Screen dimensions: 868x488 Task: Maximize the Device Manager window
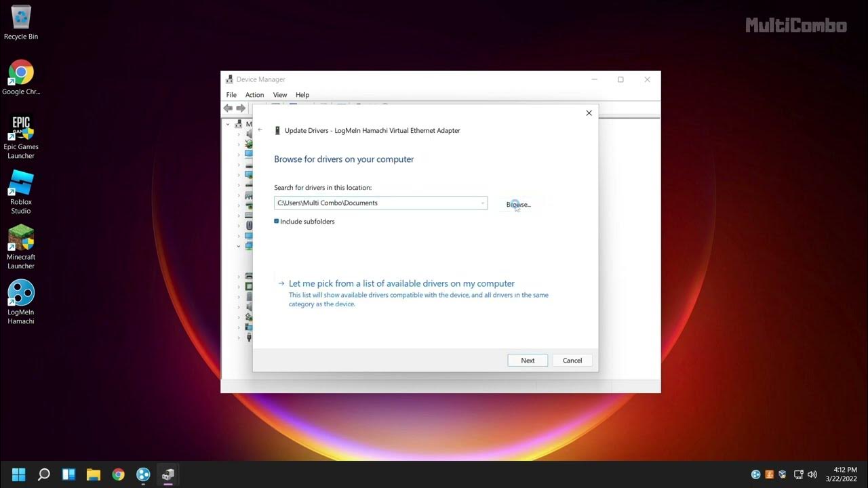pyautogui.click(x=620, y=79)
